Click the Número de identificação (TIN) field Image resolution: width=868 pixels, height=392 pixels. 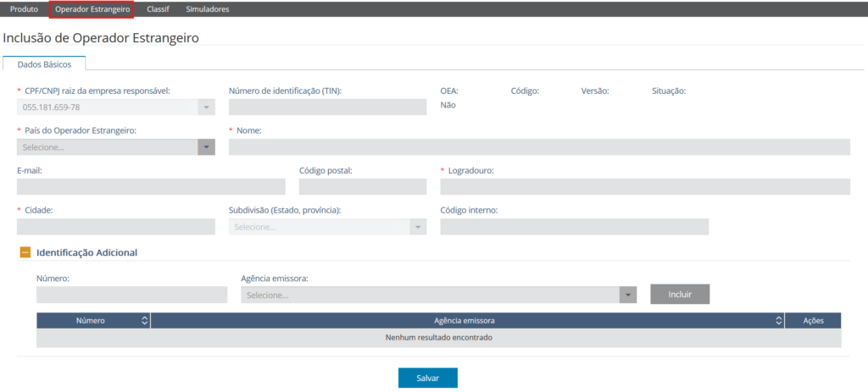[327, 108]
